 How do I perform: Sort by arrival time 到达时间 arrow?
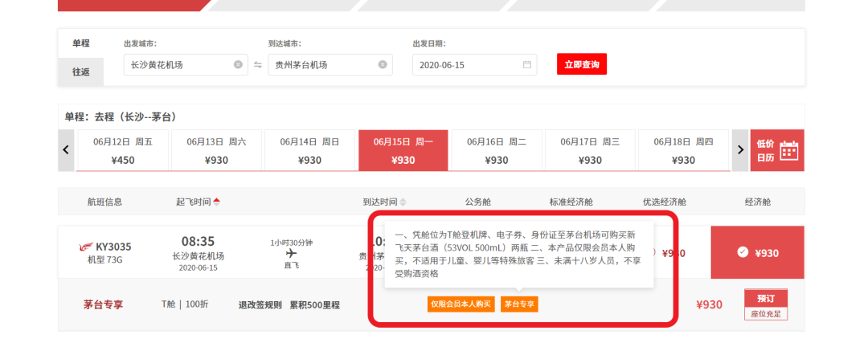[403, 202]
